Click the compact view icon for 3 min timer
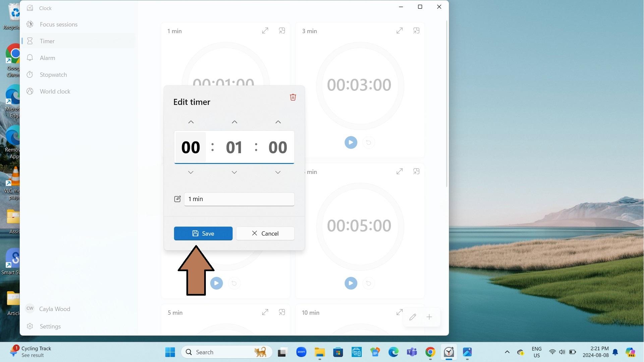Screen dimensions: 644x362 click(416, 31)
